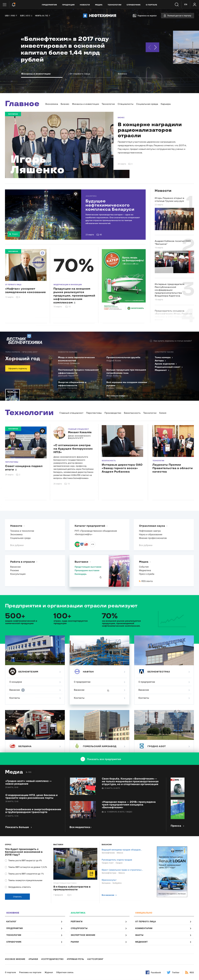This screenshot has height=980, width=199.
Task: Filter Главное by Экономика
Action: pos(51,104)
